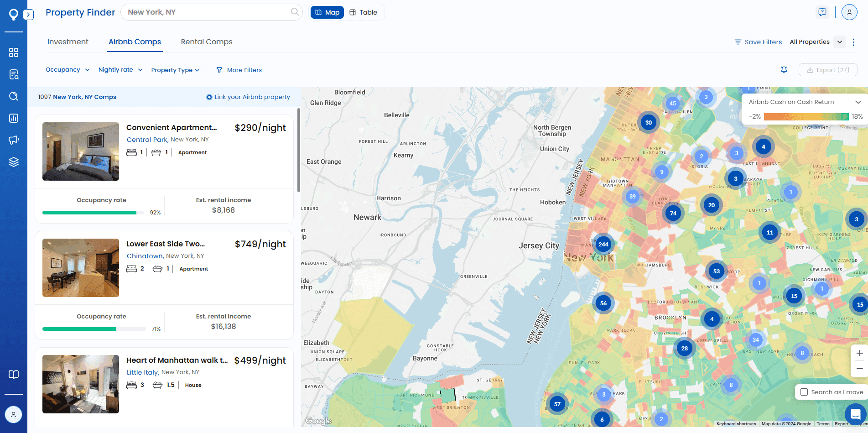868x433 pixels.
Task: Select the Airbnb Comps tab
Action: pos(135,42)
